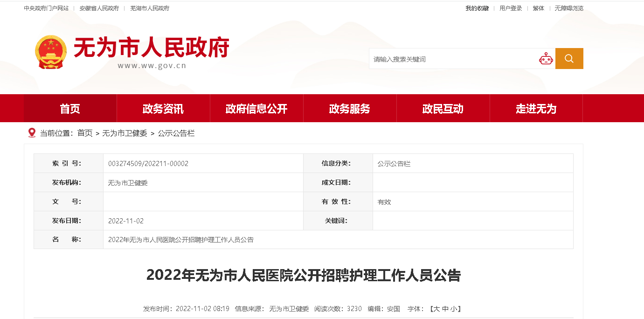
Task: Go to 政府信息公开 section
Action: (256, 109)
